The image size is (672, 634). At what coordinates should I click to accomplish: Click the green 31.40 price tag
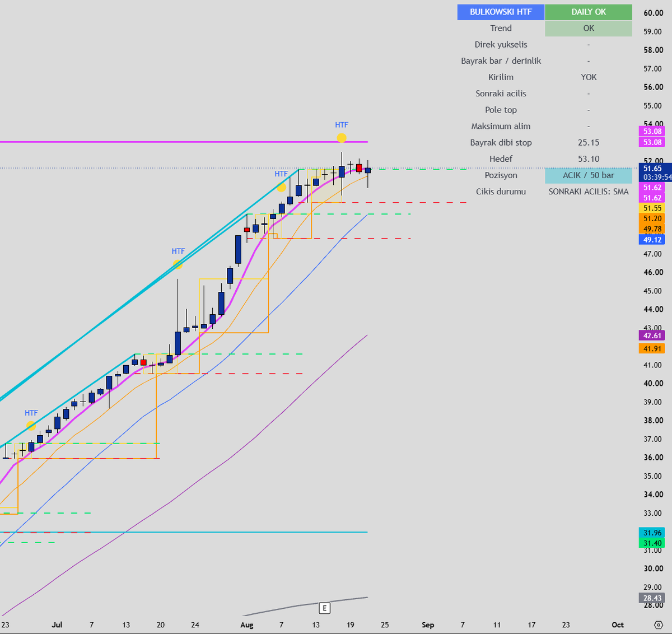pyautogui.click(x=652, y=543)
